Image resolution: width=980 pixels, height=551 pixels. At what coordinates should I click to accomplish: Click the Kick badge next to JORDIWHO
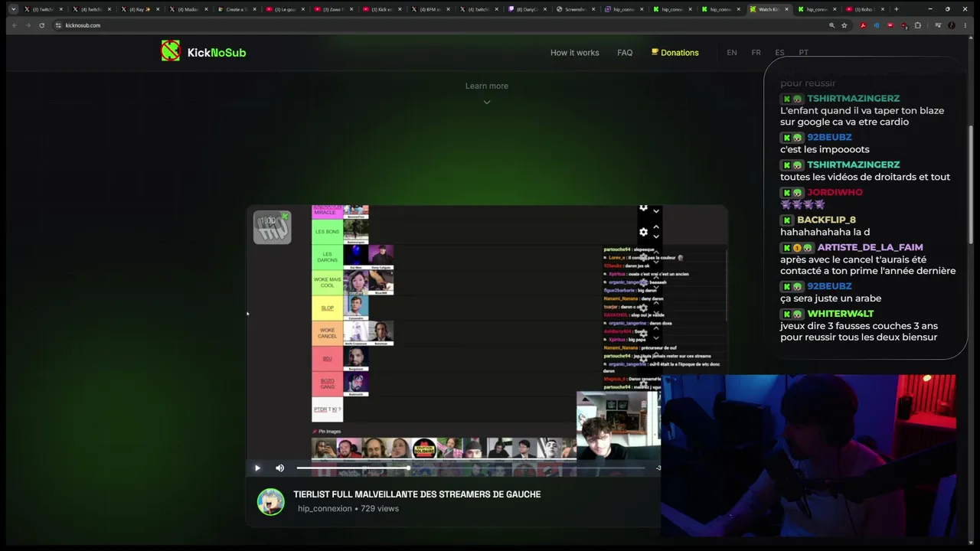tap(786, 193)
